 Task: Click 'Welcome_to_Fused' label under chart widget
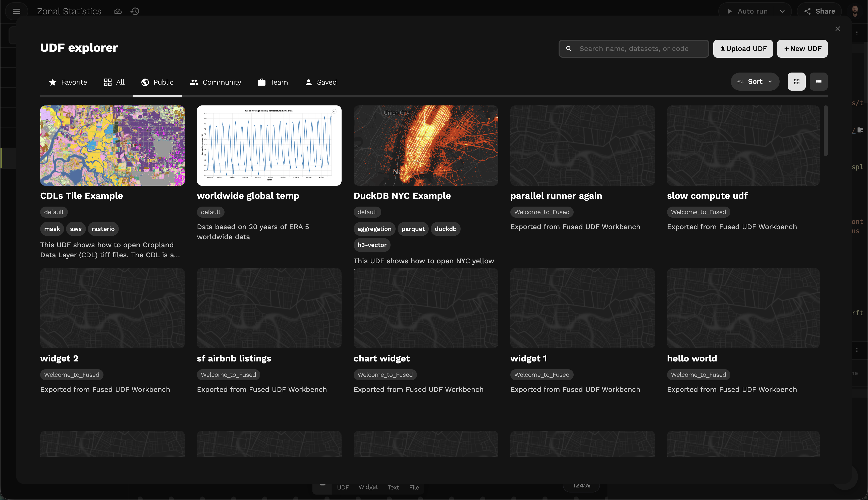pyautogui.click(x=385, y=375)
